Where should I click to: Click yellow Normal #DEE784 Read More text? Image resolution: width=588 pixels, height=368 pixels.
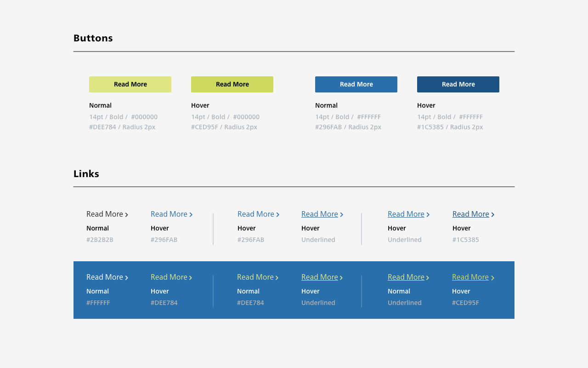click(x=255, y=277)
